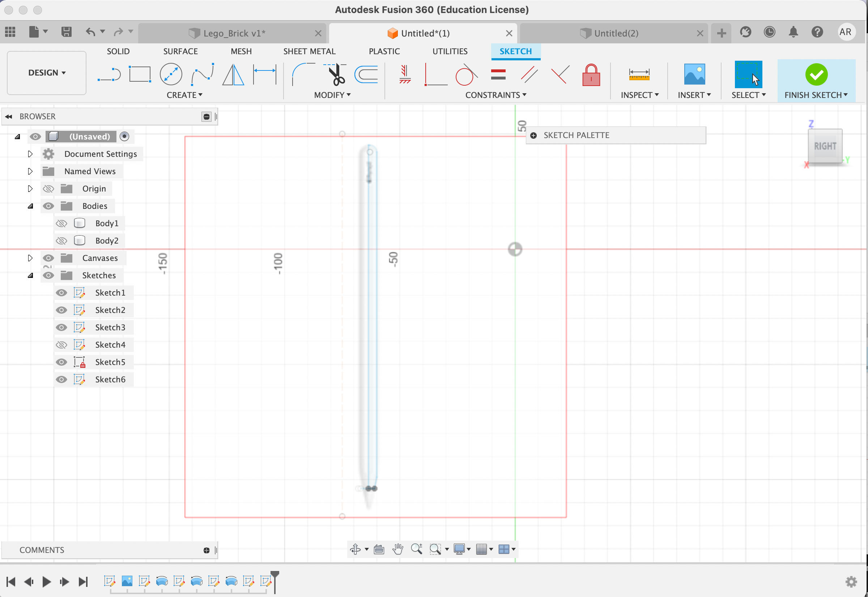The image size is (868, 597).
Task: Open timeline settings gear
Action: [851, 581]
